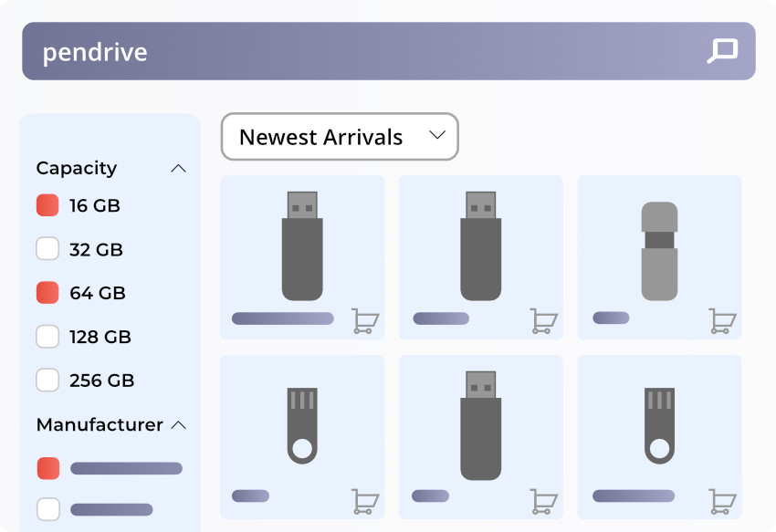Add bottom-right keyring pendrive to cart
The width and height of the screenshot is (776, 532).
722,501
